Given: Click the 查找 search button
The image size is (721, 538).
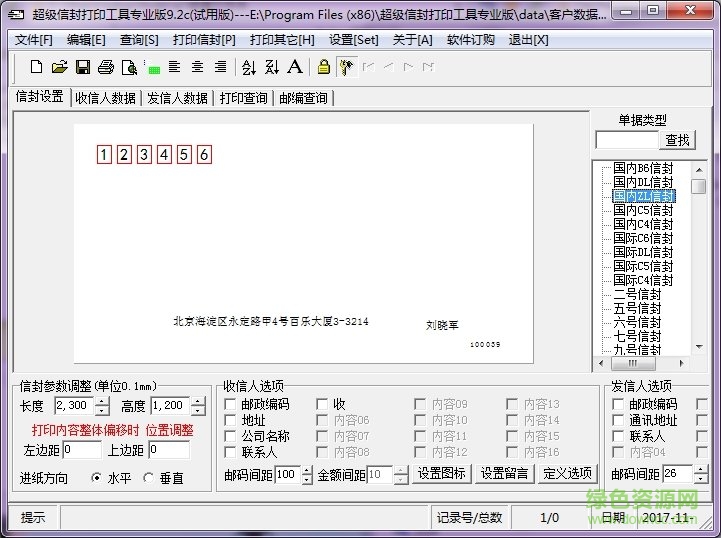Looking at the screenshot, I should coord(677,140).
